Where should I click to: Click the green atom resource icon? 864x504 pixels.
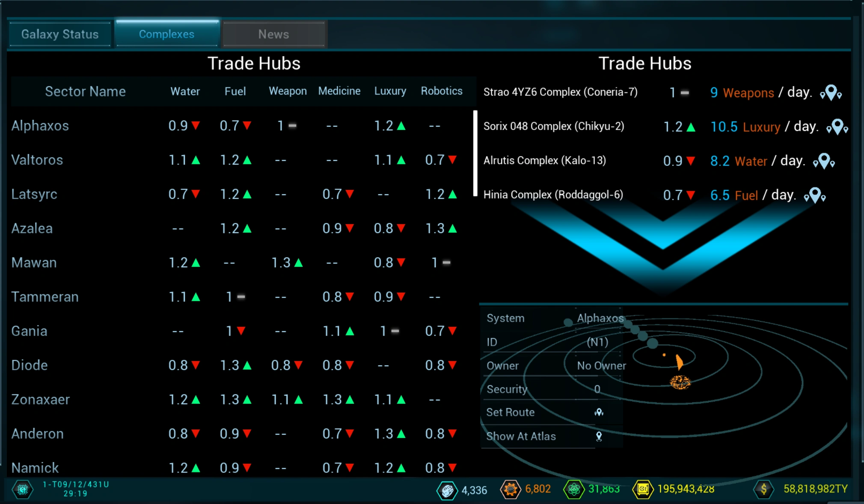[x=573, y=489]
